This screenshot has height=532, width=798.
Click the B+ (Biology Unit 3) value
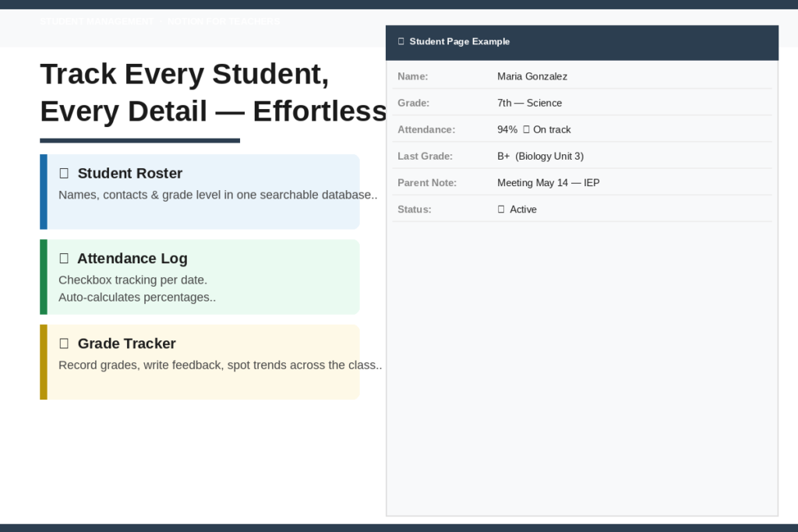pos(541,156)
